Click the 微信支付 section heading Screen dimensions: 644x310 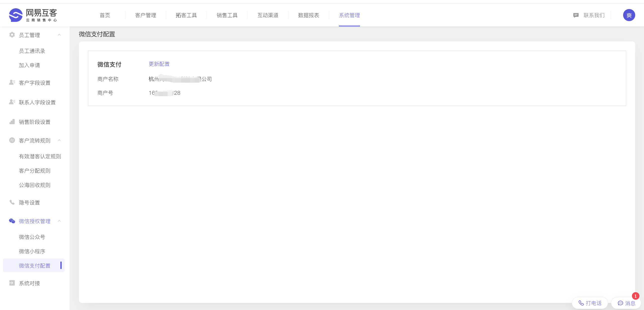(109, 65)
